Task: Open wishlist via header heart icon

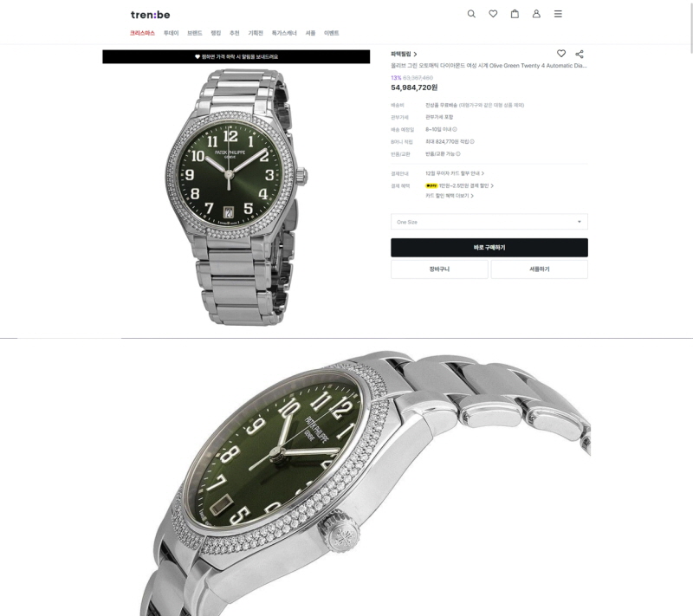Action: 493,14
